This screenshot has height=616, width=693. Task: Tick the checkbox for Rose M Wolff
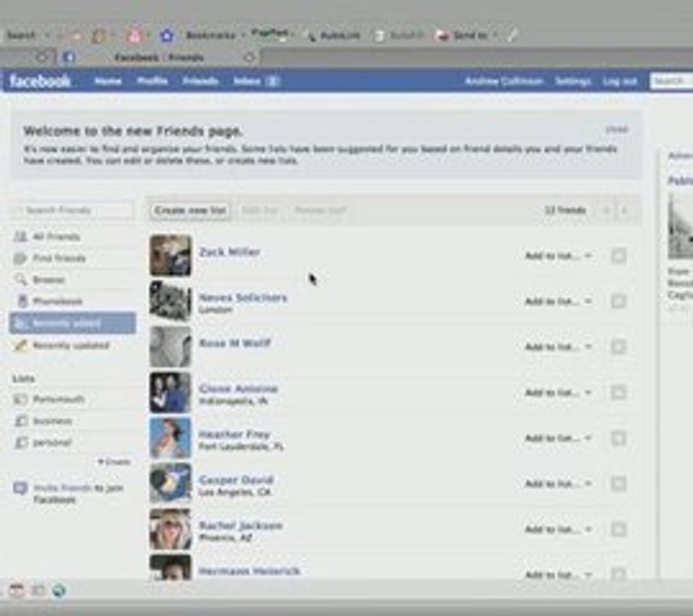click(619, 346)
